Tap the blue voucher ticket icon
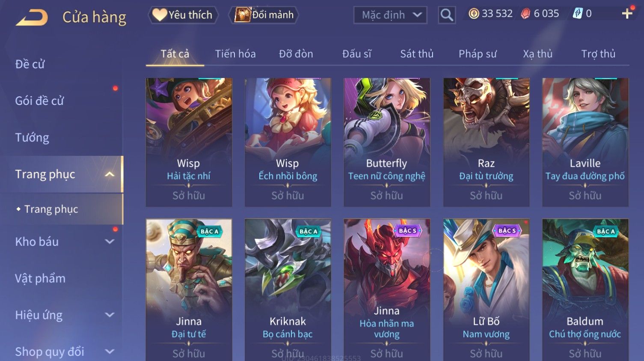This screenshot has height=361, width=644. [x=578, y=14]
